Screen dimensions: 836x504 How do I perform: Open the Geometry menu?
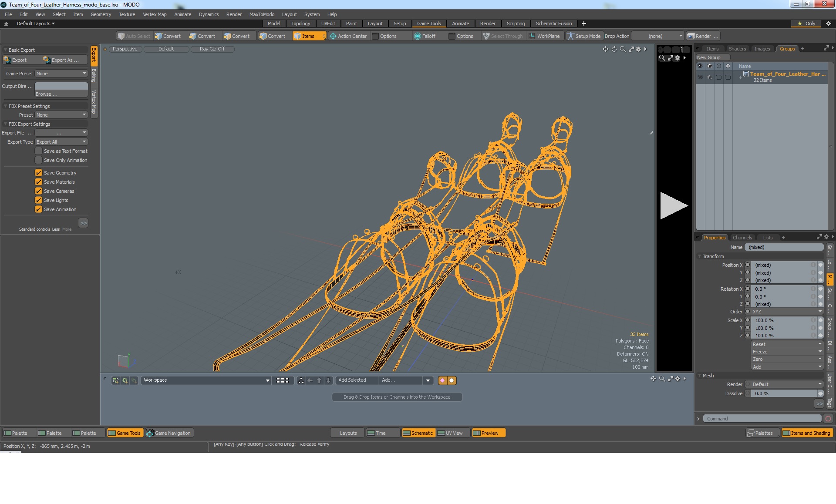(x=101, y=14)
